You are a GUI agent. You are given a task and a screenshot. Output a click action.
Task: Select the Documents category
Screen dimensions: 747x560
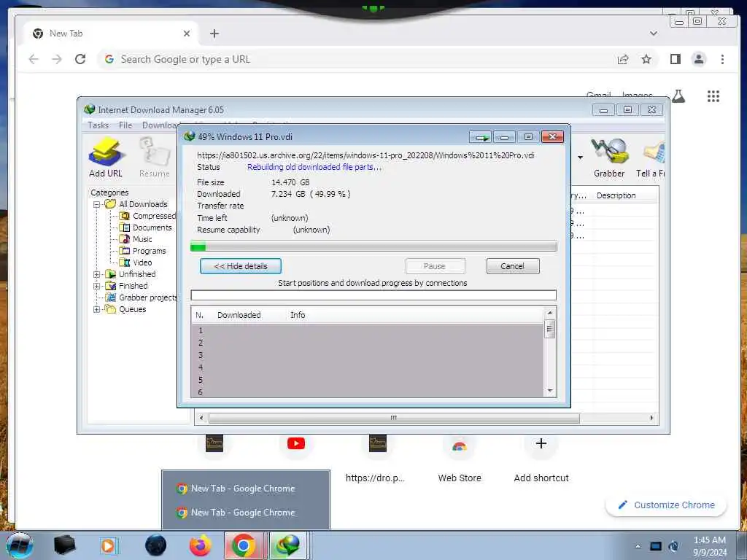tap(146, 227)
